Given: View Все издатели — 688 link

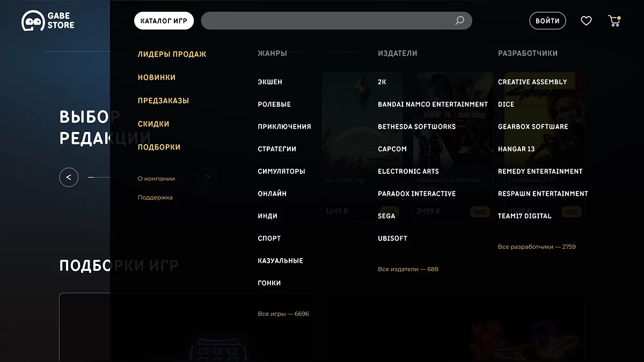Looking at the screenshot, I should click(x=408, y=269).
